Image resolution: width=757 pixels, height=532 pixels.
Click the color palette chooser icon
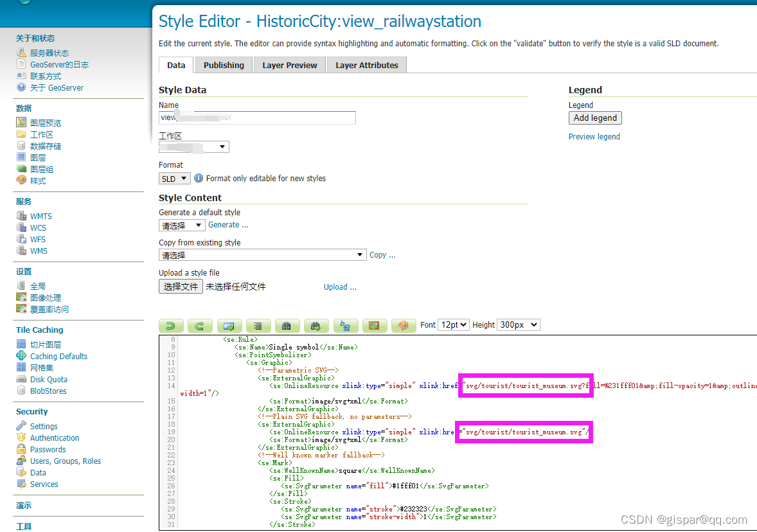(403, 326)
